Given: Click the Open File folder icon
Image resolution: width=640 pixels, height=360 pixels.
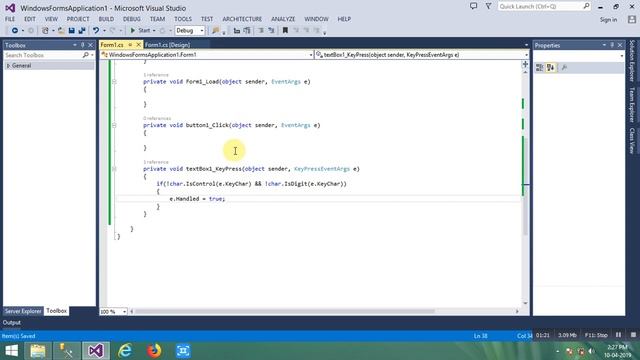Looking at the screenshot, I should coord(61,31).
